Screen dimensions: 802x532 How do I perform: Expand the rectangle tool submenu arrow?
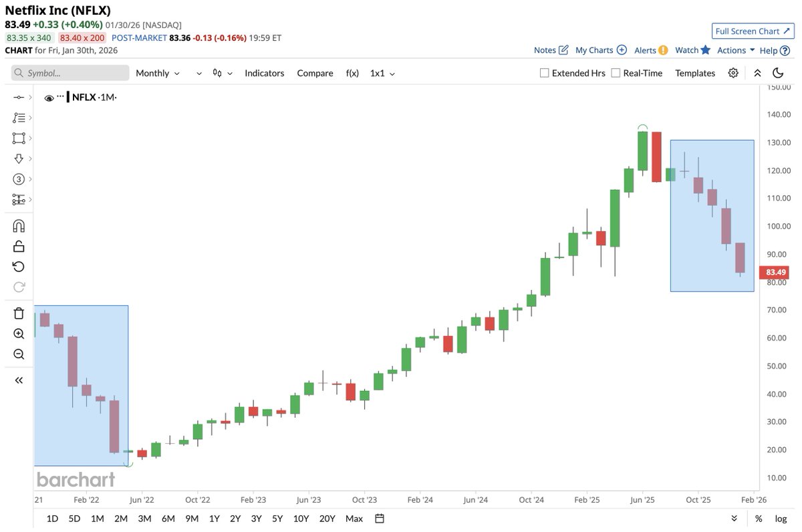coord(31,138)
